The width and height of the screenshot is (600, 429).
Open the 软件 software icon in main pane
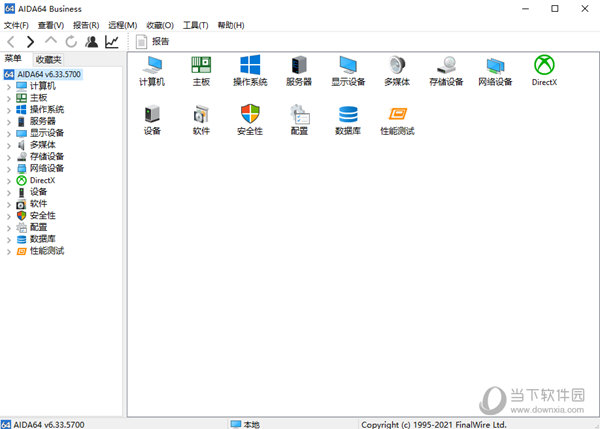[201, 114]
